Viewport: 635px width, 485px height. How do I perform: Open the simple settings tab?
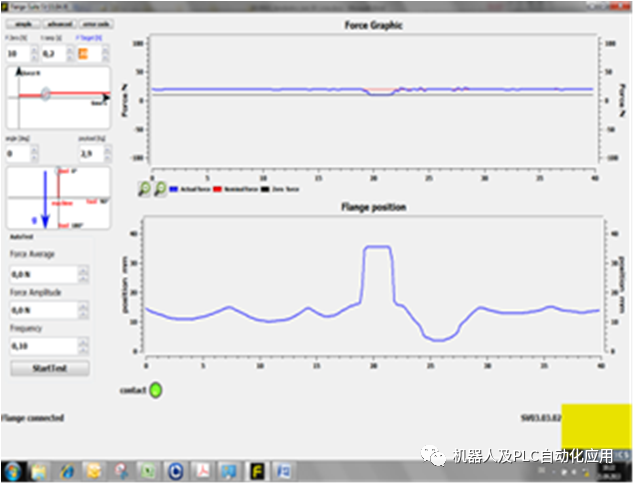click(23, 24)
